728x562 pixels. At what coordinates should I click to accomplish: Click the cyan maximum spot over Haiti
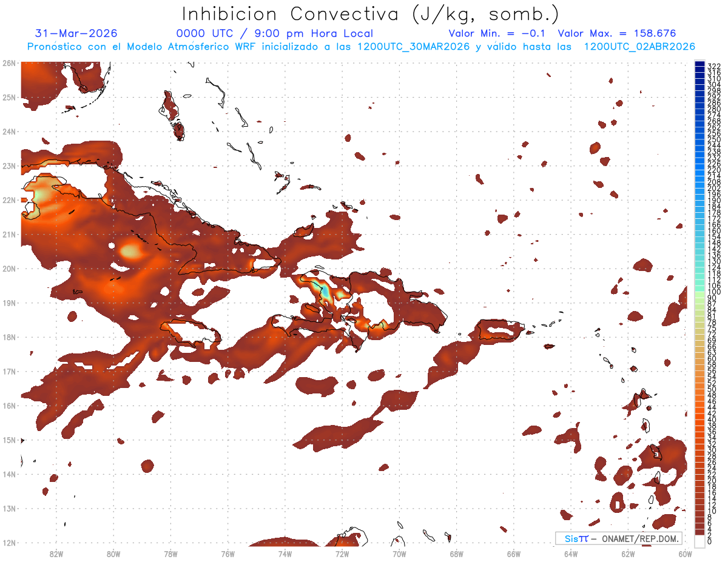(x=325, y=290)
